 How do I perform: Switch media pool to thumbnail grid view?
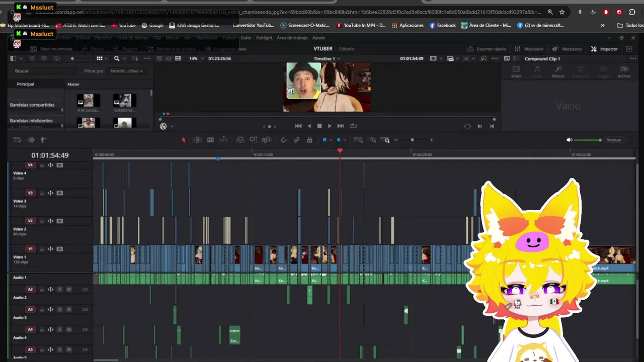99,58
